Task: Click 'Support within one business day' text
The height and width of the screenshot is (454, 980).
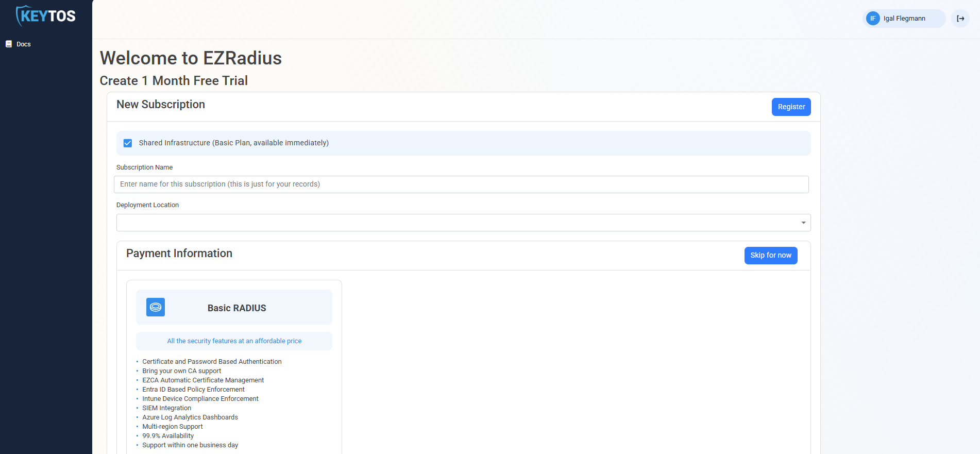Action: [190, 445]
